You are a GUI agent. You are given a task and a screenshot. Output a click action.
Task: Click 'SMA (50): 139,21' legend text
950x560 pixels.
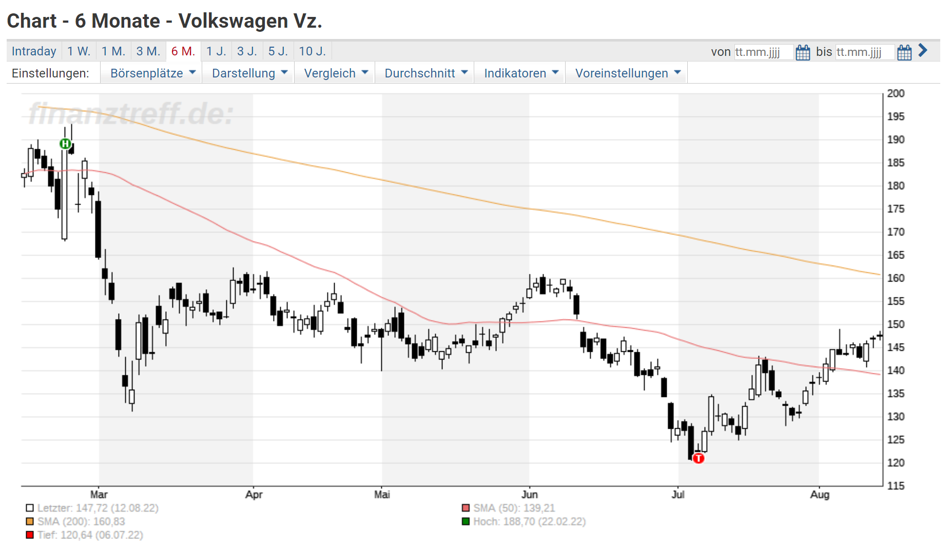point(514,508)
